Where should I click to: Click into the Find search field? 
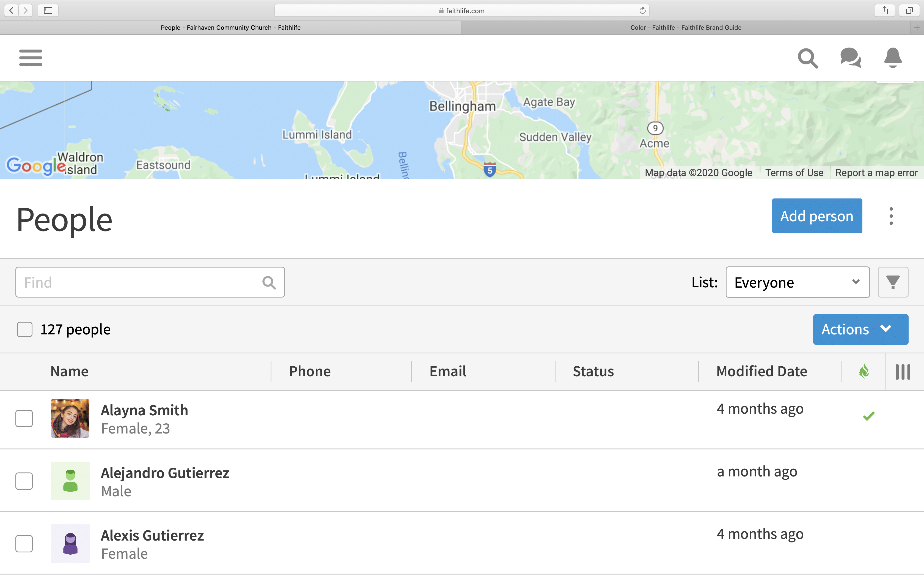click(150, 282)
